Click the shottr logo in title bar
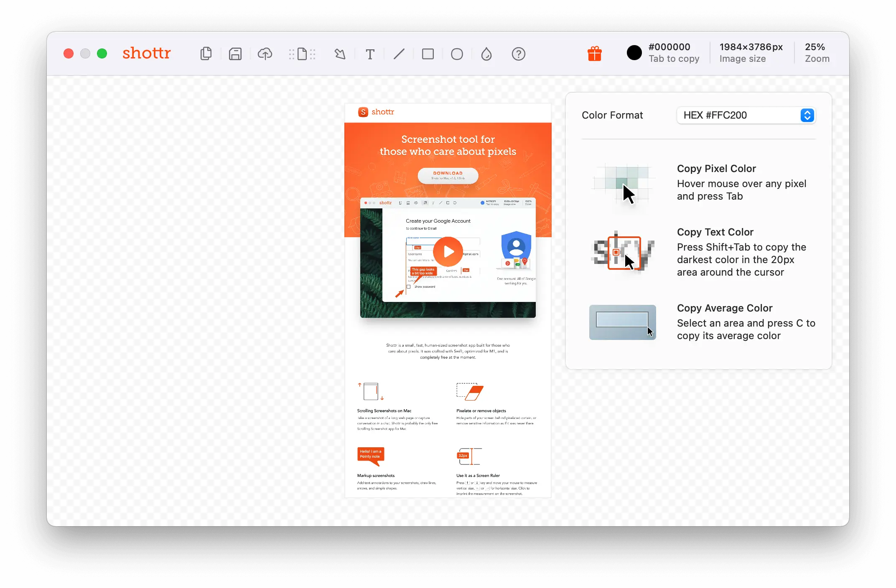896x588 pixels. pos(147,53)
